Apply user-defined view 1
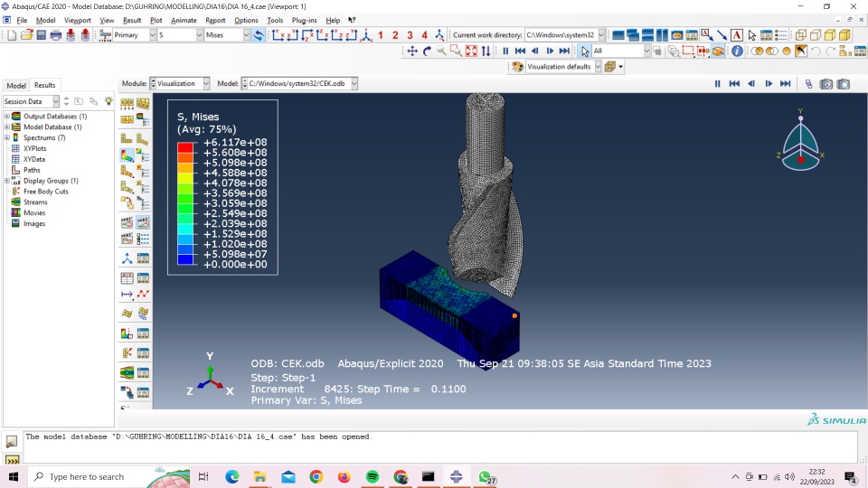The width and height of the screenshot is (868, 488). [x=381, y=35]
